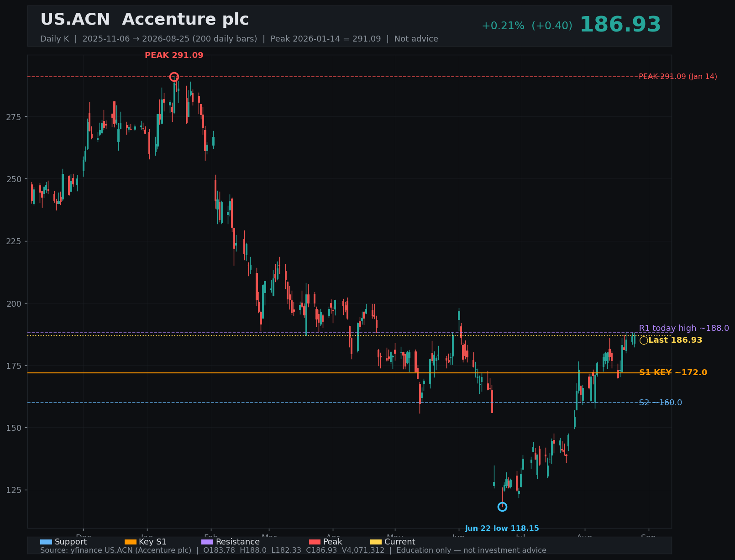Click the 250 y-axis tick label

tap(14, 179)
